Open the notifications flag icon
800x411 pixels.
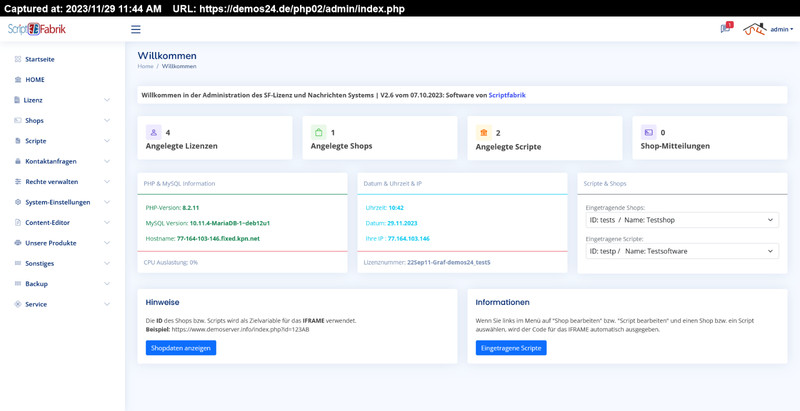tap(725, 29)
